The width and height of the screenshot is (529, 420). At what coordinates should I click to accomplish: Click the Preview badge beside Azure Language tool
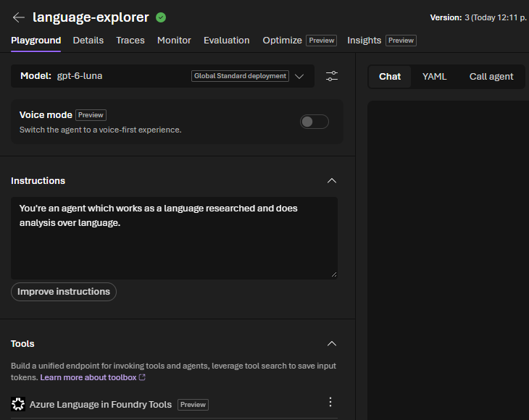193,405
